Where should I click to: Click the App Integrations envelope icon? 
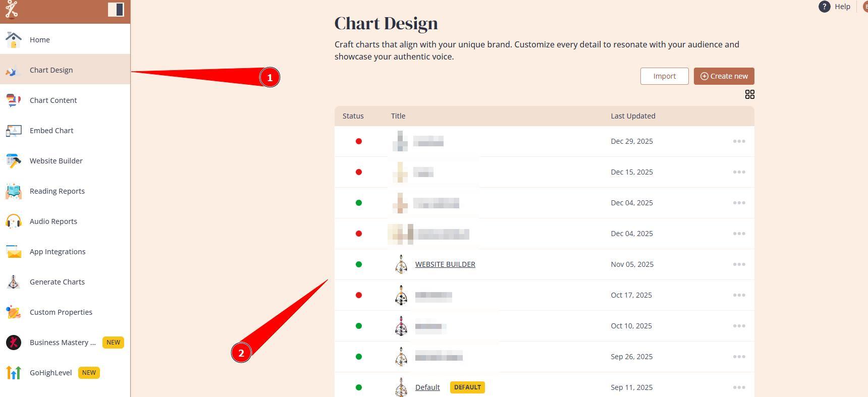point(14,252)
